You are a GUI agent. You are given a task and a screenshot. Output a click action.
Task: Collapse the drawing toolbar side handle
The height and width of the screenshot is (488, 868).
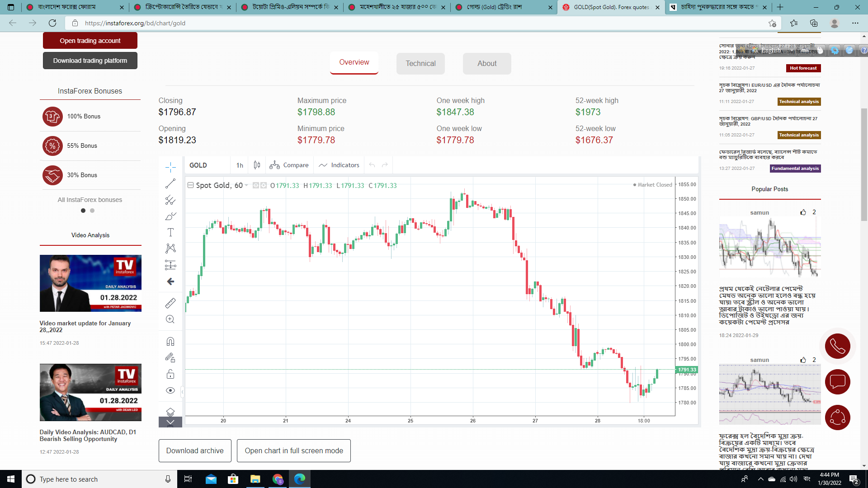tap(182, 392)
